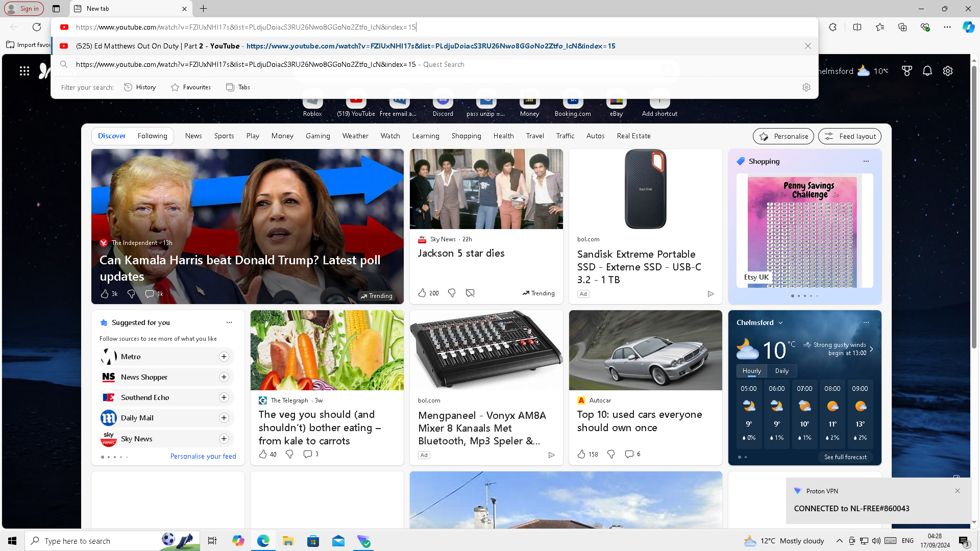Open the Real Estate category tab
Screen dimensions: 980x551
tap(634, 136)
